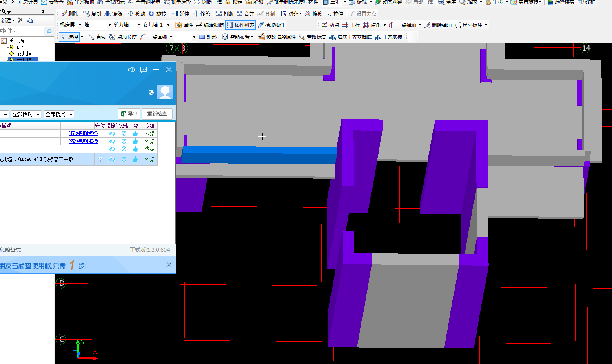The height and width of the screenshot is (364, 612).
Task: Click first 修改规则模板 link
Action: [x=83, y=133]
